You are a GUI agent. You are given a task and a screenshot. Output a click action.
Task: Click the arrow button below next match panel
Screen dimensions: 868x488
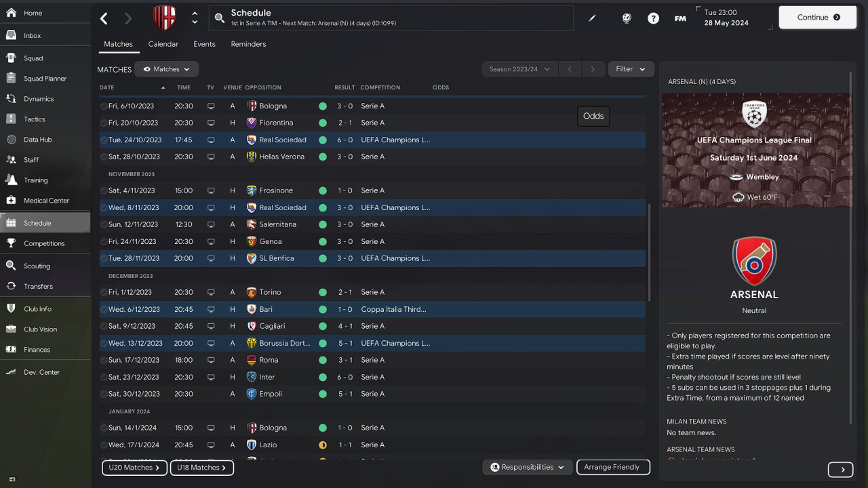tap(842, 470)
